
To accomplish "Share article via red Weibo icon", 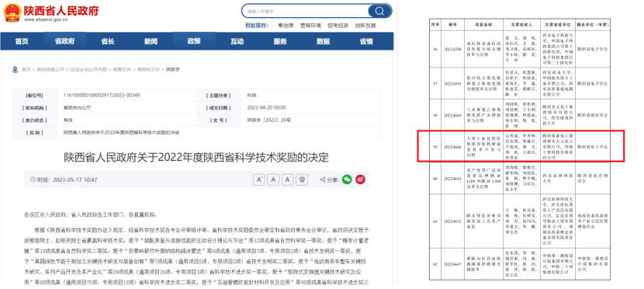I will (360, 179).
